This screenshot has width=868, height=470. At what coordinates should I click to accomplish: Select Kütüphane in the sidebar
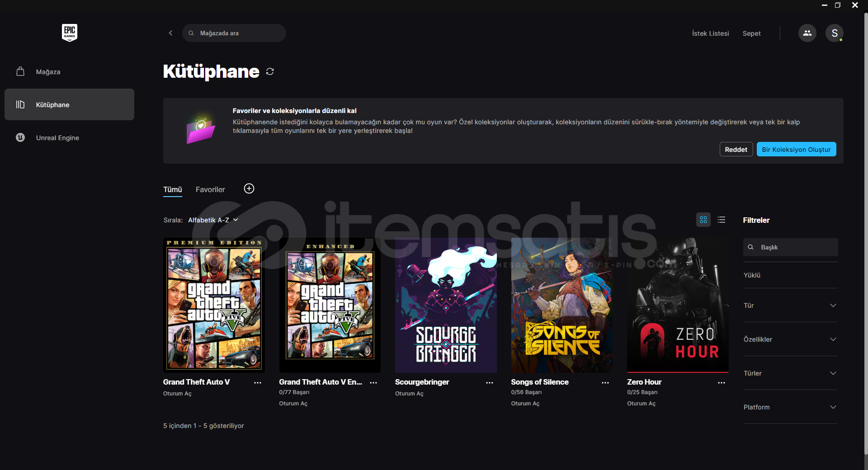(69, 104)
